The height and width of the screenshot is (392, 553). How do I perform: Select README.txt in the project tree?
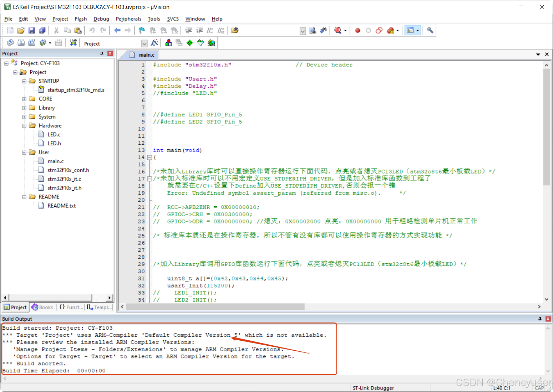(61, 206)
